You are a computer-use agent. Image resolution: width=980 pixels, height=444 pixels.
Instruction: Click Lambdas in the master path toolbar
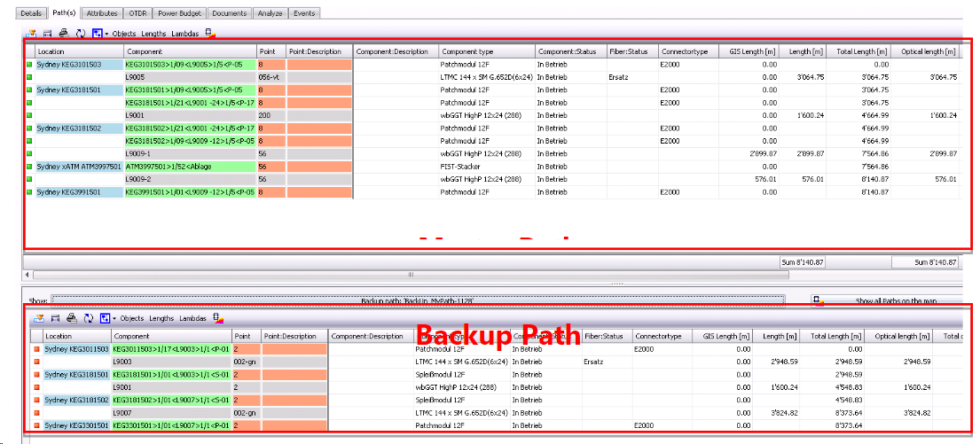pyautogui.click(x=185, y=34)
